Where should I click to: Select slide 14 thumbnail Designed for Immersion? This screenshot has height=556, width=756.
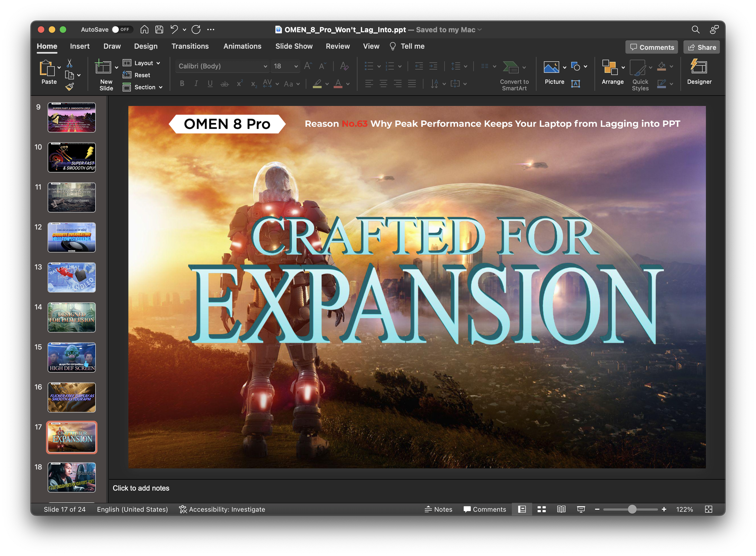tap(72, 317)
